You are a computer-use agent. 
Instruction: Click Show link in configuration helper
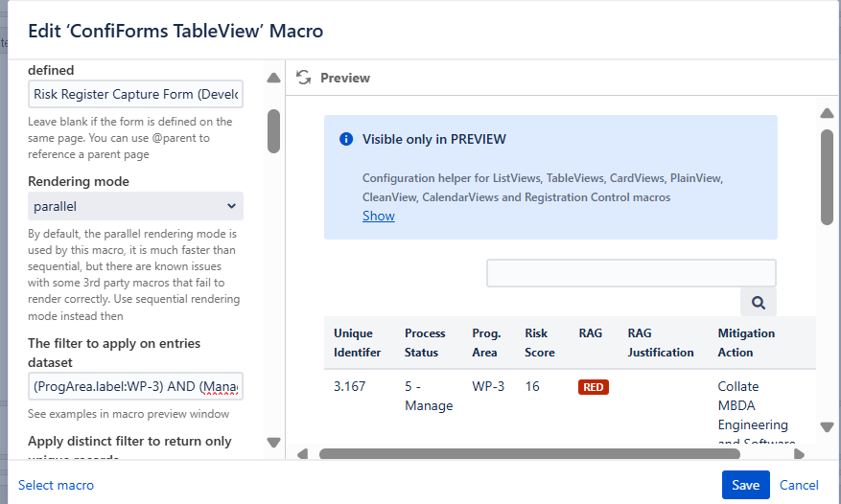pos(379,217)
